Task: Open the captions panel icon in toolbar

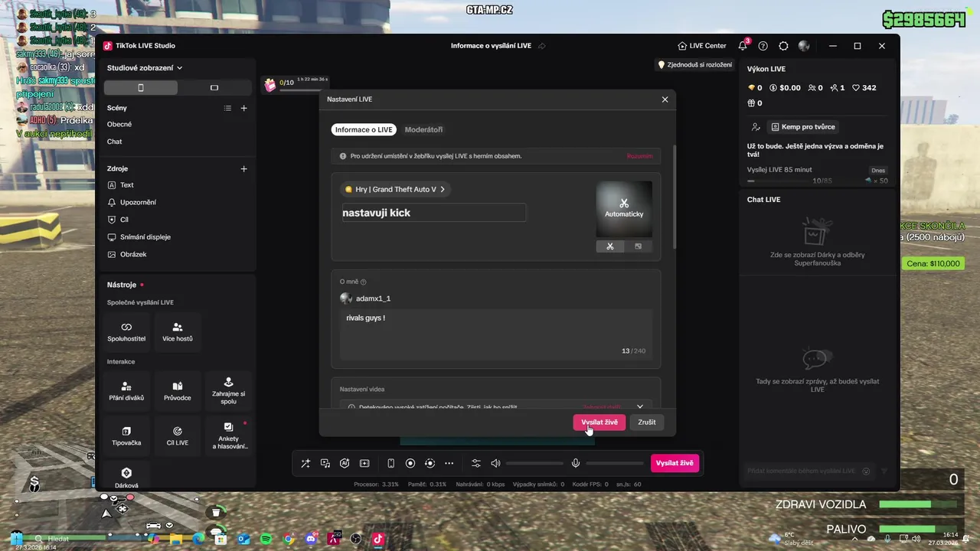Action: tap(364, 463)
